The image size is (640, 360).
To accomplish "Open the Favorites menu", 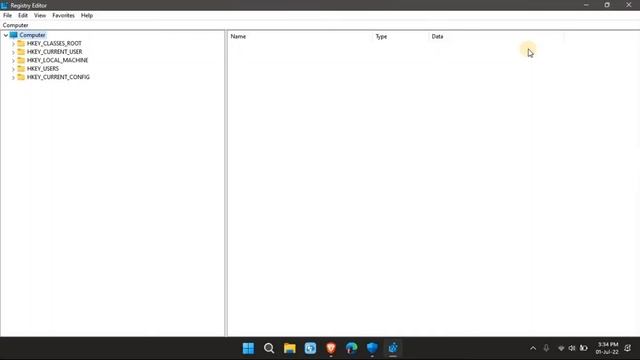I will pyautogui.click(x=63, y=16).
